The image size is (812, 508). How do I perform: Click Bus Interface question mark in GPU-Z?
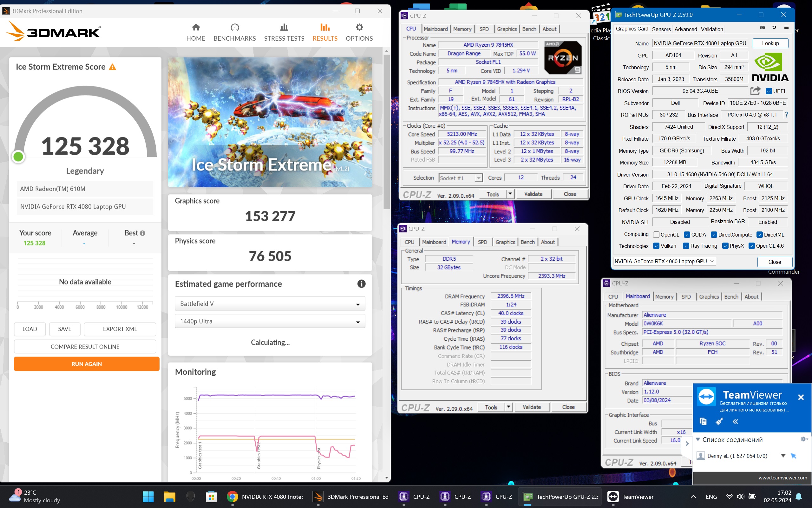click(787, 115)
